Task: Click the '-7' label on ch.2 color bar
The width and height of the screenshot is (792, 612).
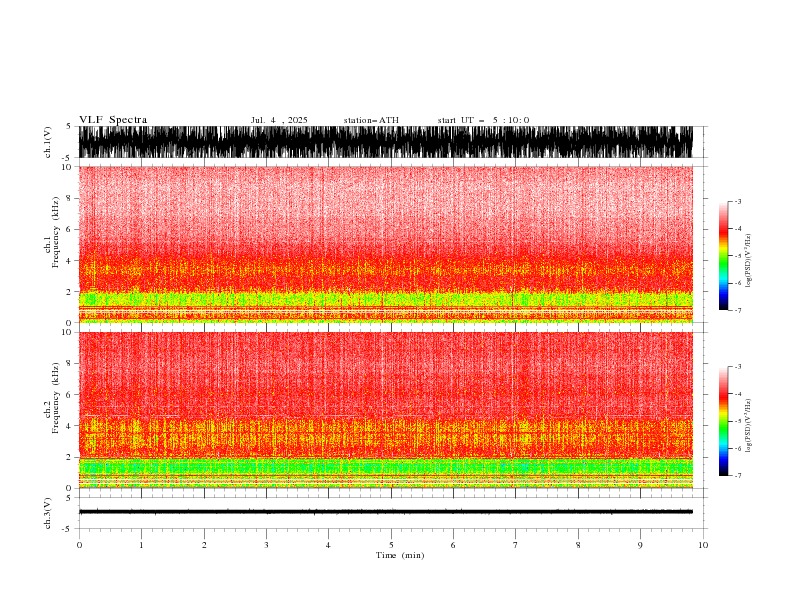Action: tap(737, 475)
